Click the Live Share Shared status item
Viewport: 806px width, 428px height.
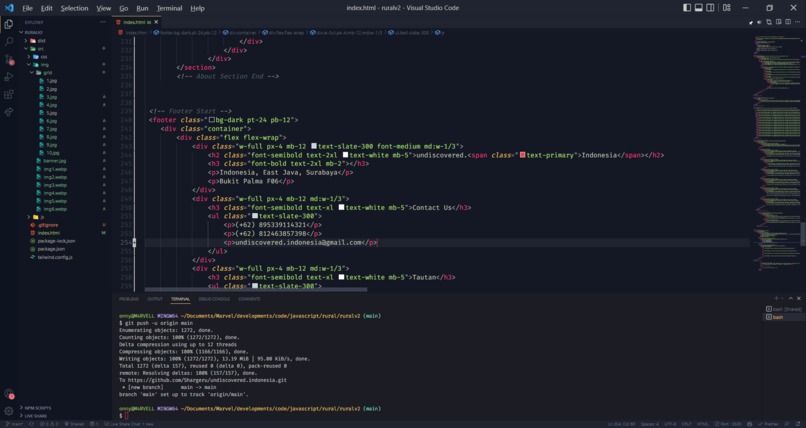(x=74, y=424)
